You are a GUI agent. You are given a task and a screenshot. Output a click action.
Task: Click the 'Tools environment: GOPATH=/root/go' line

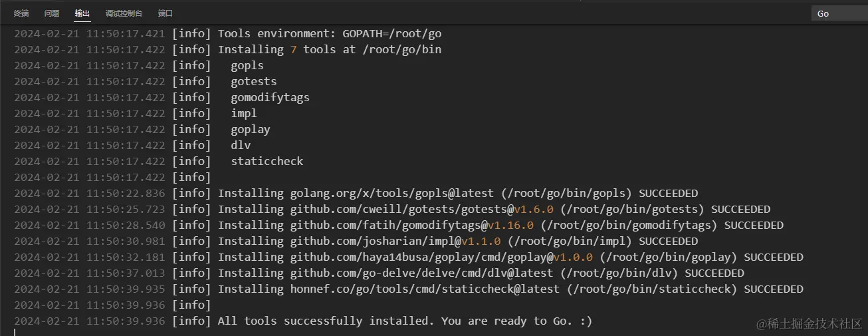pyautogui.click(x=330, y=33)
